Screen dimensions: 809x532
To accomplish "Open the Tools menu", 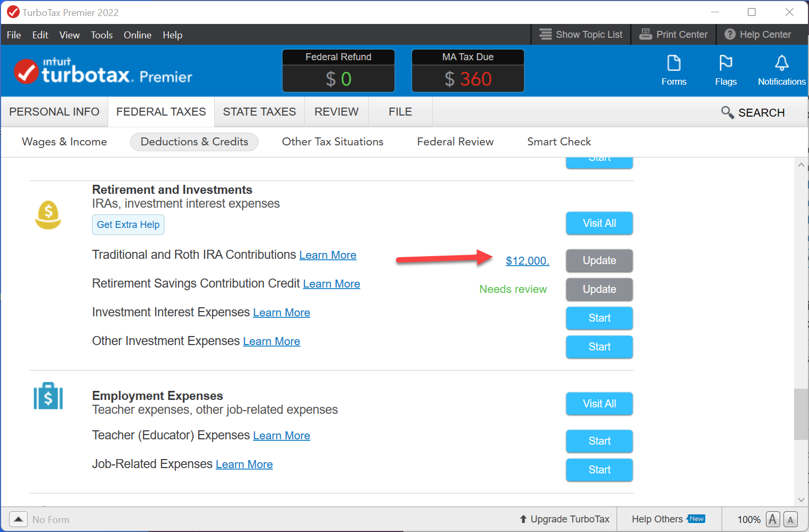I will coord(102,35).
